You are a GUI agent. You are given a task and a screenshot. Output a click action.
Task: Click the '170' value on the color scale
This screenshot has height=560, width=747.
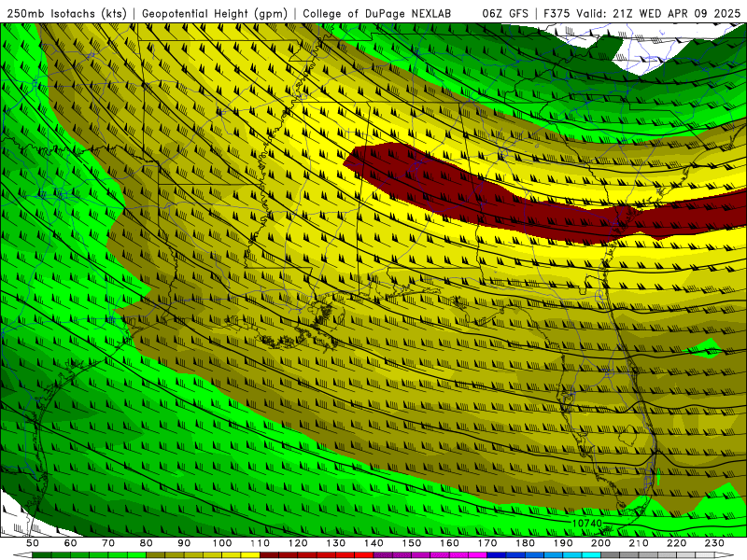(487, 543)
